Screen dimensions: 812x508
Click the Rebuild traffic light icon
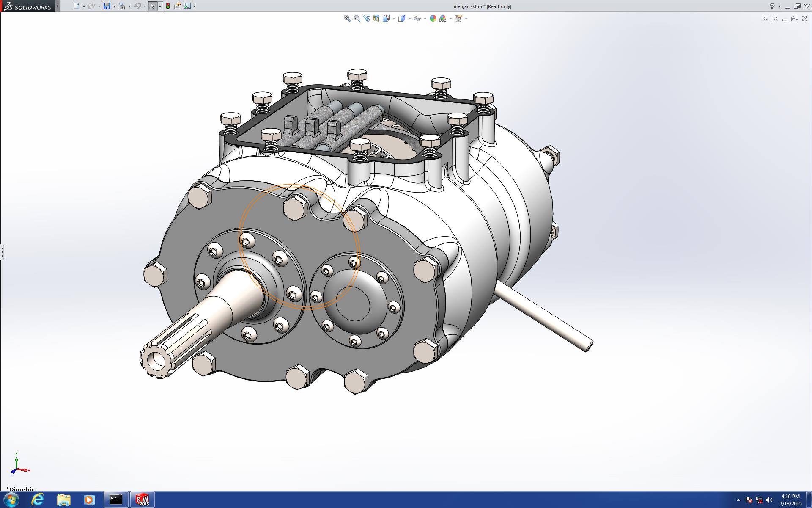pyautogui.click(x=168, y=6)
